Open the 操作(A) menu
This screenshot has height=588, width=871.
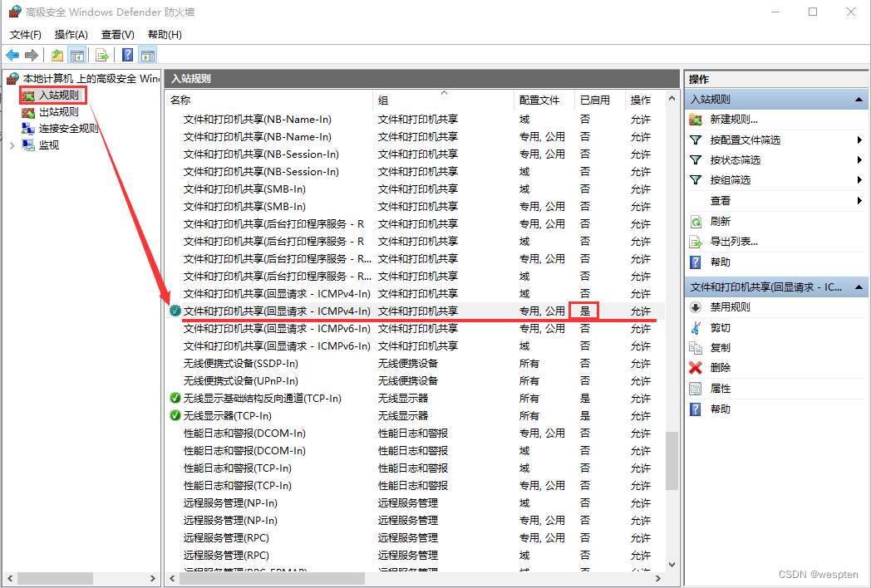[71, 34]
